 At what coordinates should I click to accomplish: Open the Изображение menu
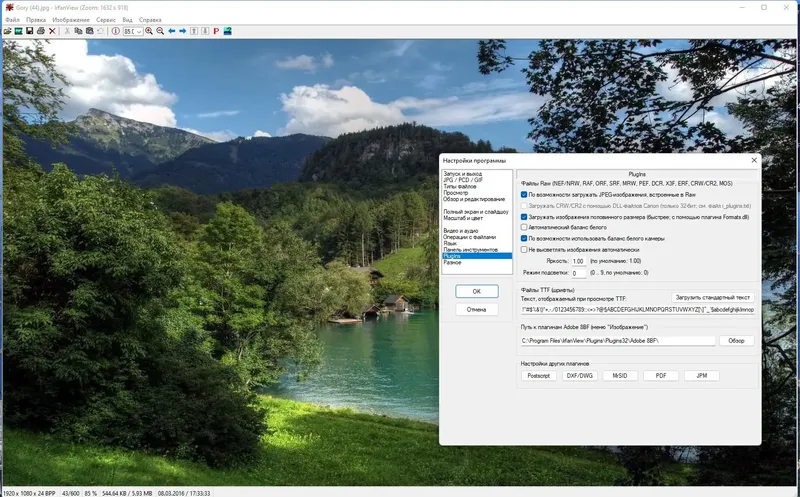click(x=71, y=20)
